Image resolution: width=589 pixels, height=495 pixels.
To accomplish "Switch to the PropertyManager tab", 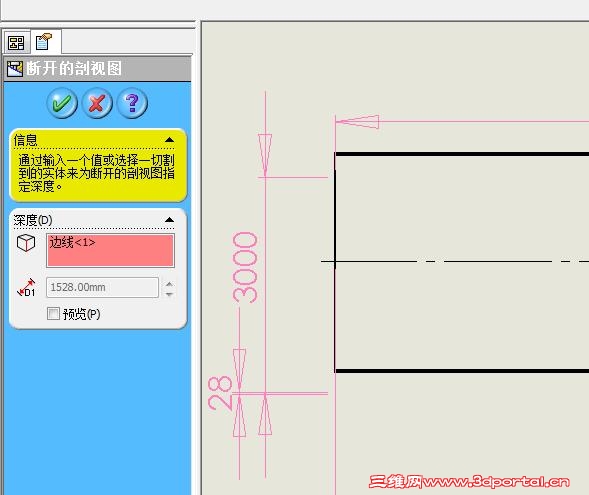I will pyautogui.click(x=44, y=42).
